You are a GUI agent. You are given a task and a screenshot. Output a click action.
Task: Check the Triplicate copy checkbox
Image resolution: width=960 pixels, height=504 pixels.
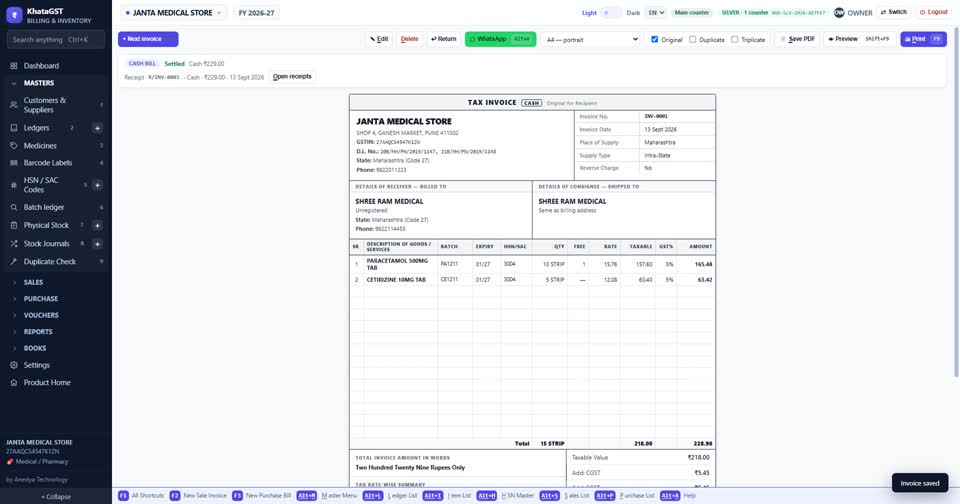(734, 39)
